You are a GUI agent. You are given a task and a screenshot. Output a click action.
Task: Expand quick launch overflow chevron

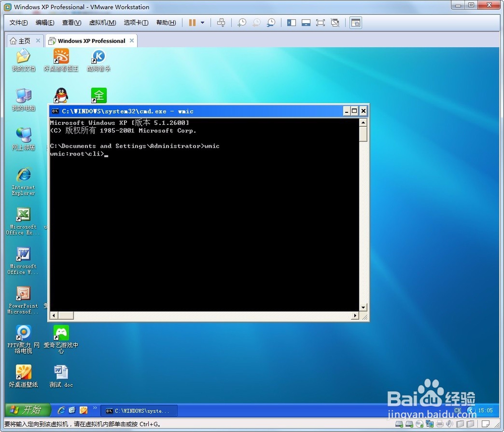(95, 408)
